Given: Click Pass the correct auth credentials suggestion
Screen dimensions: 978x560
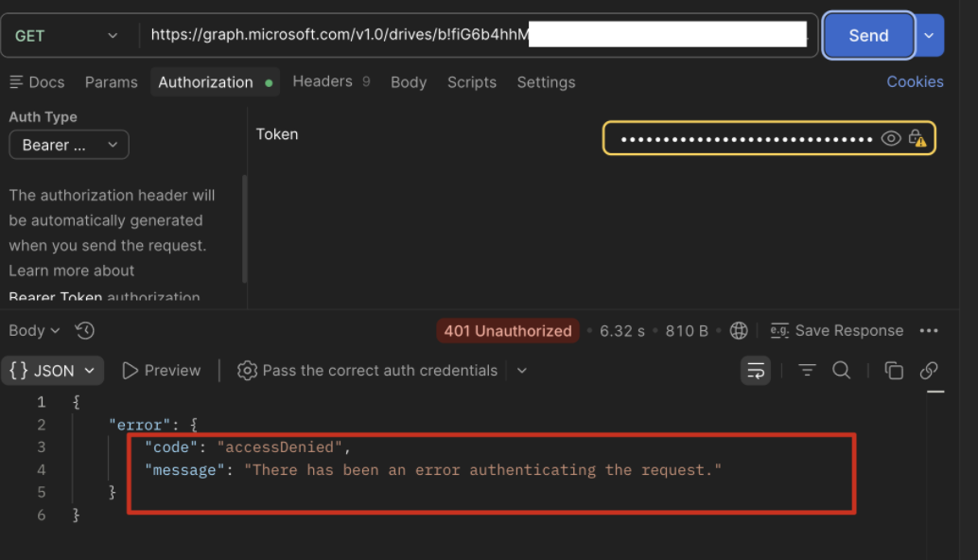Looking at the screenshot, I should pyautogui.click(x=367, y=371).
